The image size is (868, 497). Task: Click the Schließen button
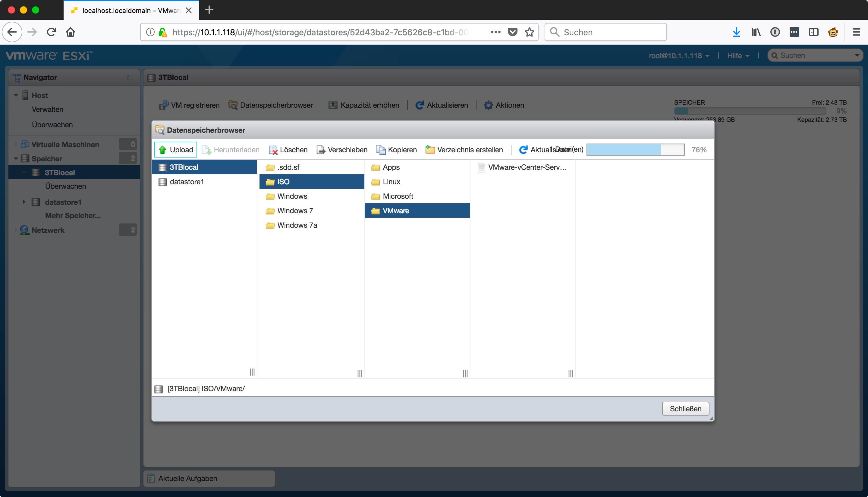coord(686,409)
